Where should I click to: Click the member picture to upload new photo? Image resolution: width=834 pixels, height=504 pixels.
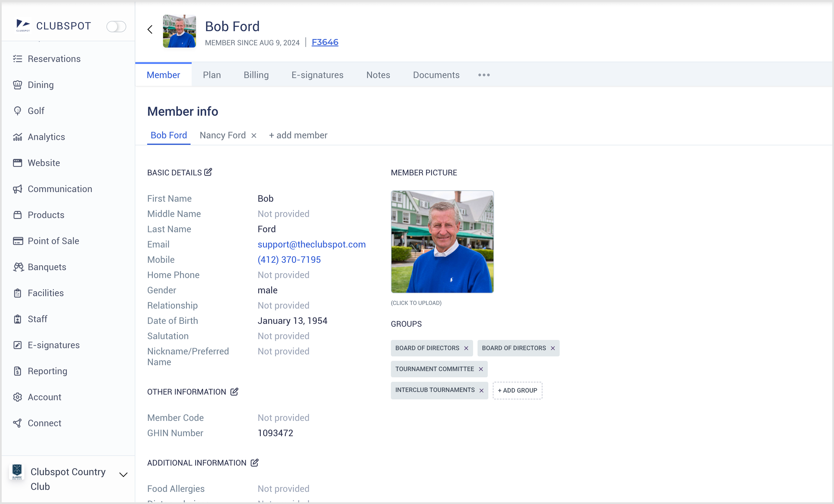[x=442, y=242]
